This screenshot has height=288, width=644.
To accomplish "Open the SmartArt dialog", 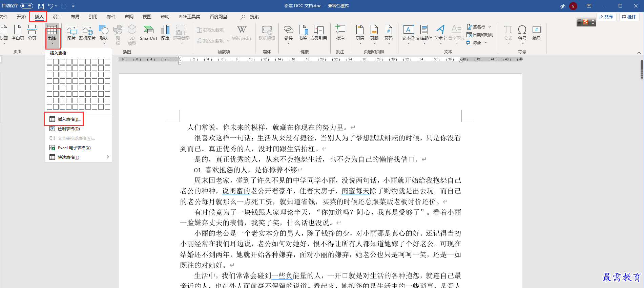I will [x=148, y=33].
